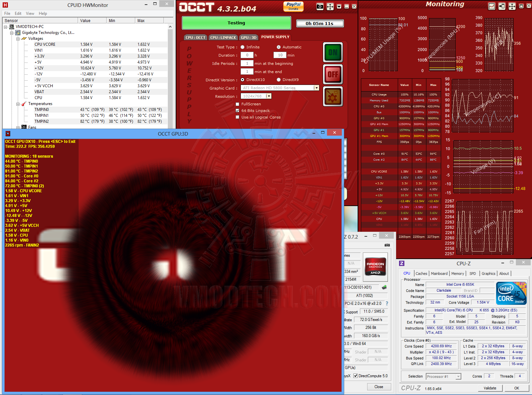Screen dimensions: 532x395
Task: Open the CPU-Z processor Selection dropdown
Action: tap(459, 377)
